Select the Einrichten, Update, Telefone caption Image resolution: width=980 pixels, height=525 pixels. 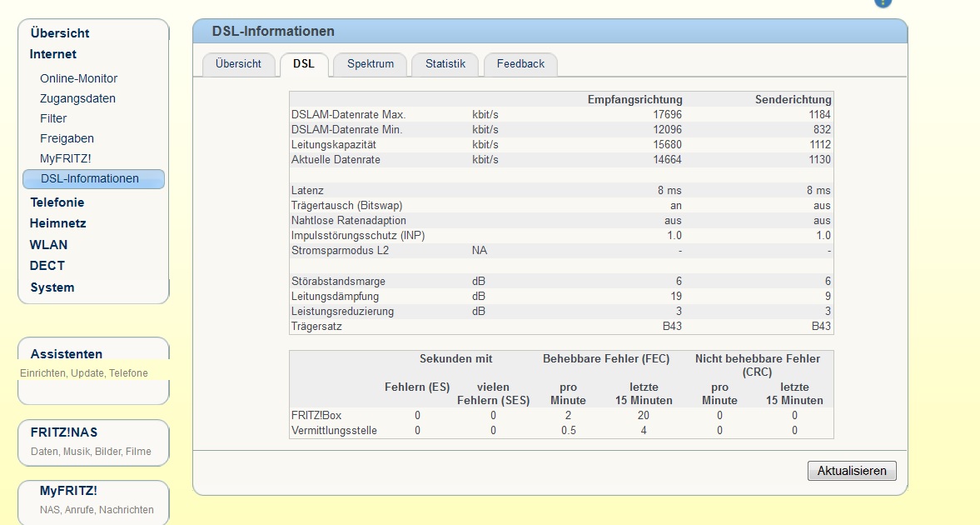pos(84,373)
